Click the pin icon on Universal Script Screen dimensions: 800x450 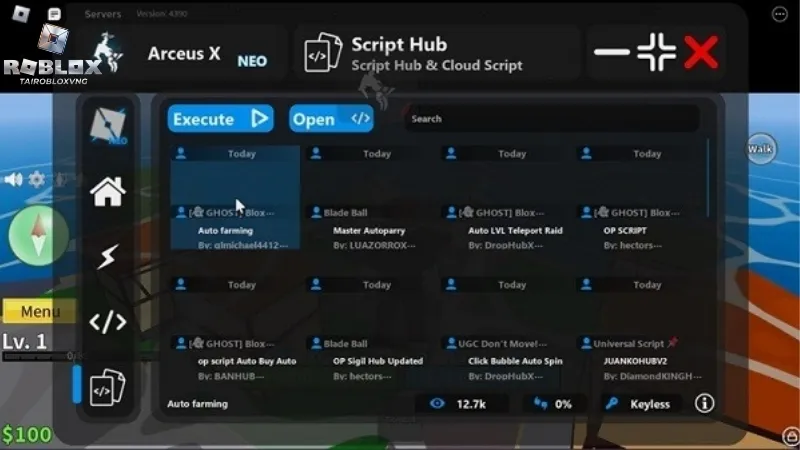[672, 342]
